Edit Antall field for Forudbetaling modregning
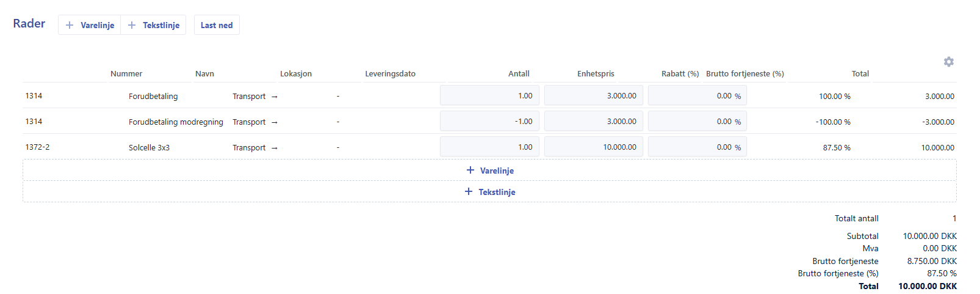 point(489,122)
